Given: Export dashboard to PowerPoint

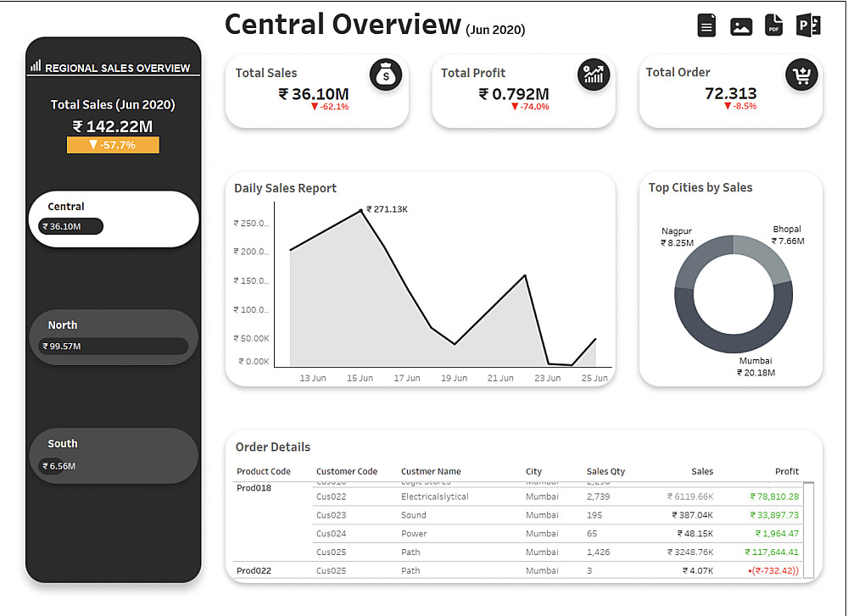Looking at the screenshot, I should (x=808, y=25).
